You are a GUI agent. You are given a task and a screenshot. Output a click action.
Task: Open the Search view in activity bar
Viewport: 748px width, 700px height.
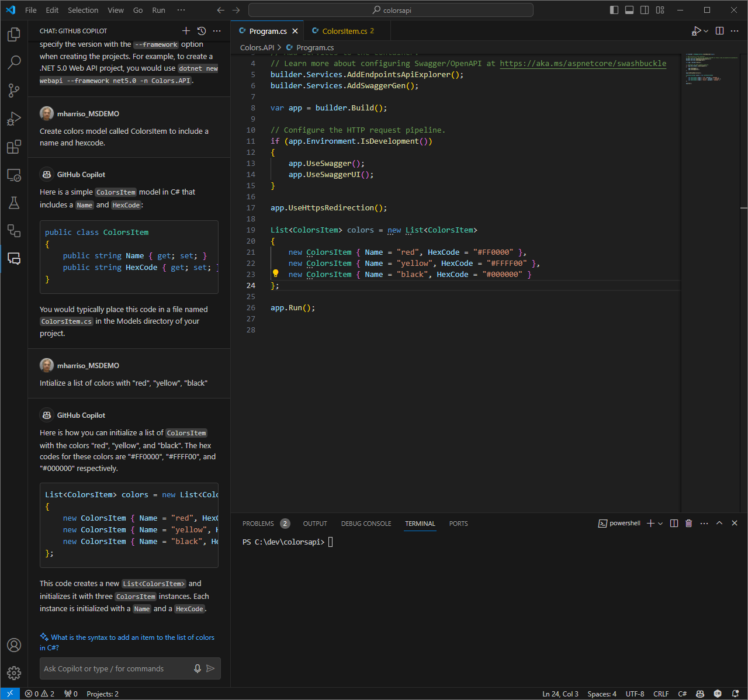[x=14, y=62]
